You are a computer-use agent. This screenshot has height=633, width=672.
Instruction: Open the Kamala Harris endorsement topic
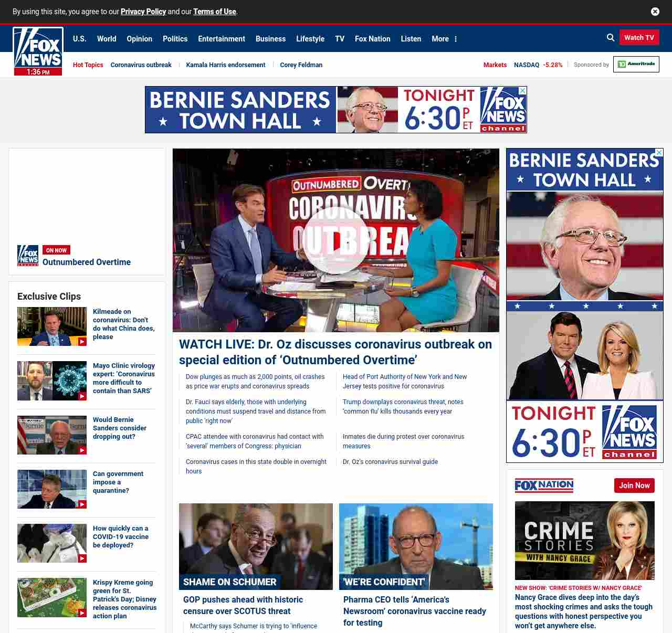[225, 65]
